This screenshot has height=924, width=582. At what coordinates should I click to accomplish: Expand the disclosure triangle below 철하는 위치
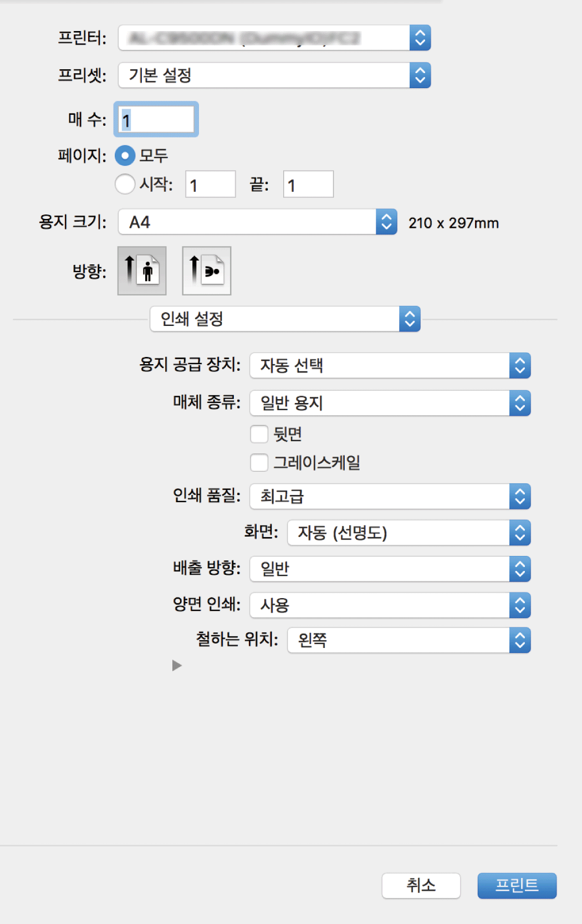pos(177,665)
